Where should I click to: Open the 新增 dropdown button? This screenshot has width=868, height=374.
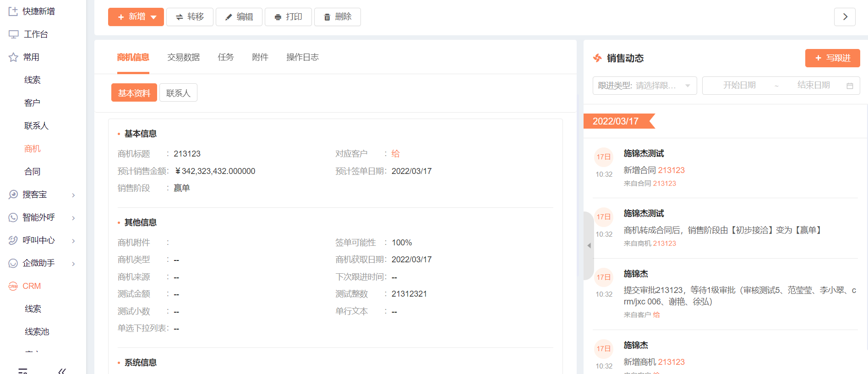[136, 17]
